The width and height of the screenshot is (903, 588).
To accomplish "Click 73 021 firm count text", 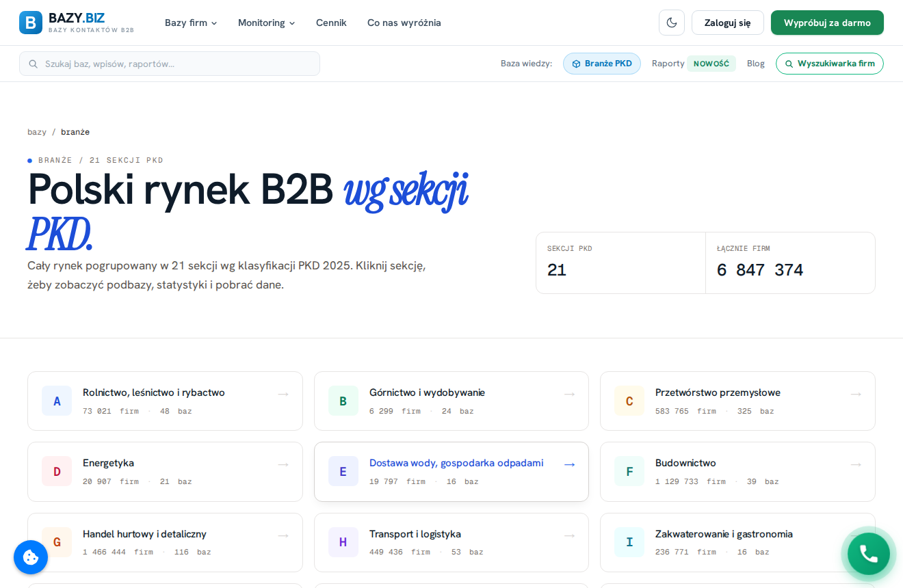I will point(111,411).
